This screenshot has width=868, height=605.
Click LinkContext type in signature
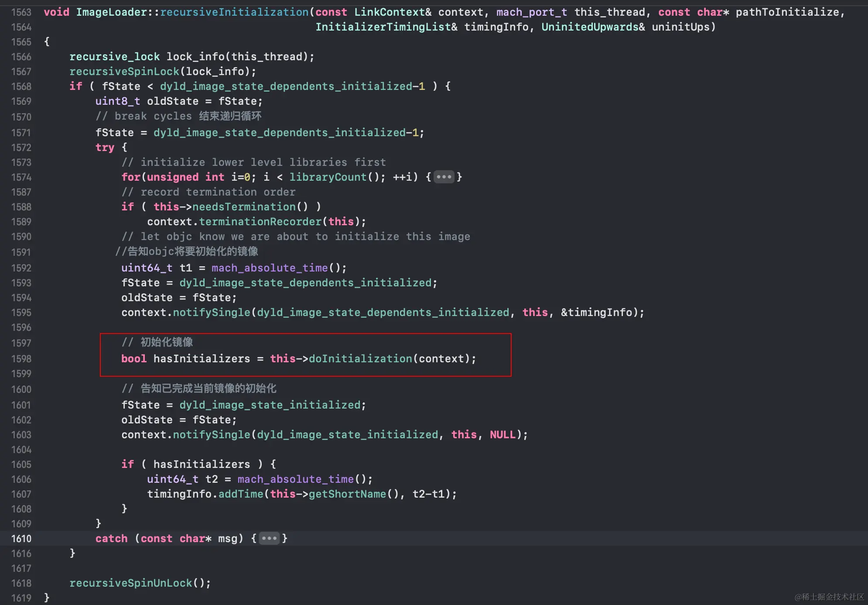tap(390, 12)
